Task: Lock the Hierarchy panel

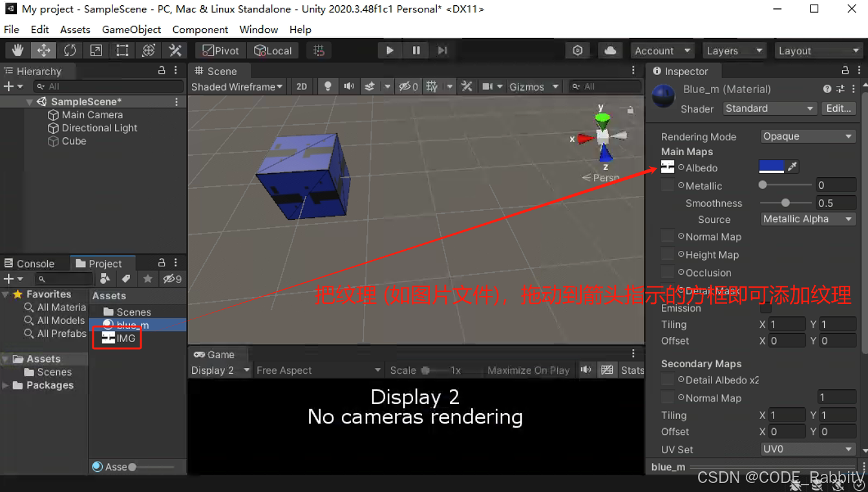Action: coord(162,70)
